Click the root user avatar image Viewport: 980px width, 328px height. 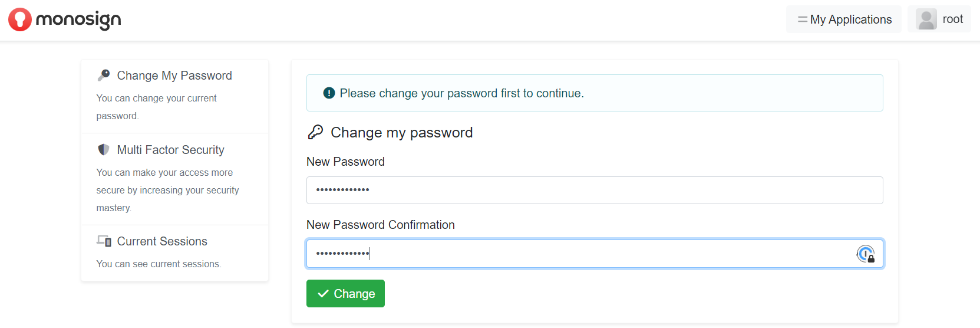coord(926,19)
